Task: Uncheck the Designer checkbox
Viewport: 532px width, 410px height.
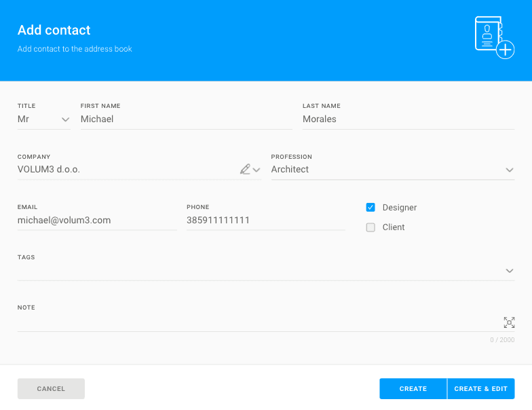Action: 370,208
